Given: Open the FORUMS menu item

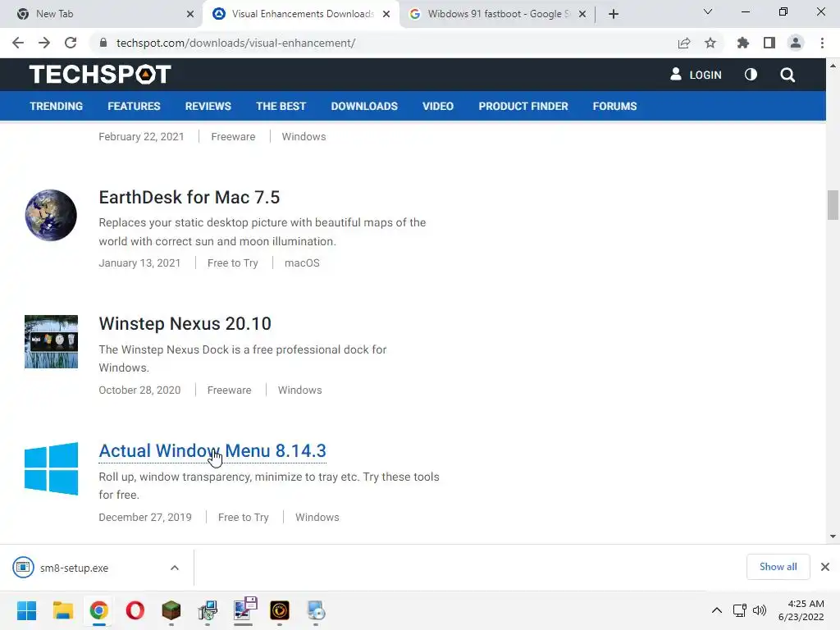Looking at the screenshot, I should [x=614, y=106].
